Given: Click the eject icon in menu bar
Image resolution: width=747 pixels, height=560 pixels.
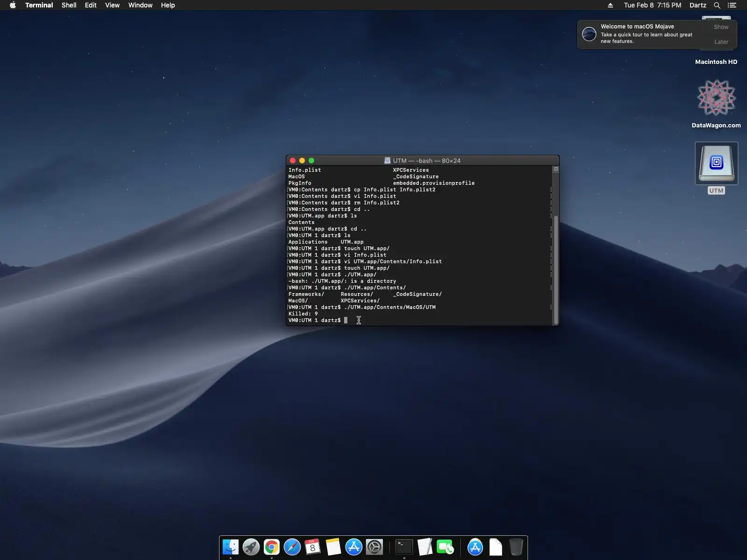Looking at the screenshot, I should (610, 5).
